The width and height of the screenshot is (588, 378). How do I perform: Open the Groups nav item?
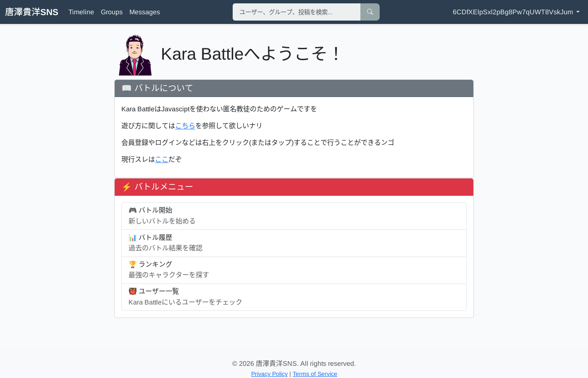[x=112, y=12]
